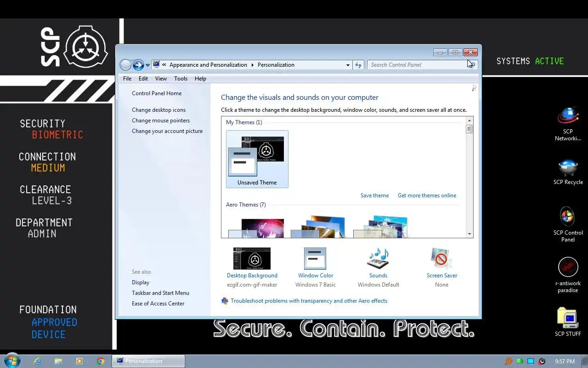Screen dimensions: 588x368
Task: Launch Google Chrome from taskbar
Action: [x=101, y=361]
